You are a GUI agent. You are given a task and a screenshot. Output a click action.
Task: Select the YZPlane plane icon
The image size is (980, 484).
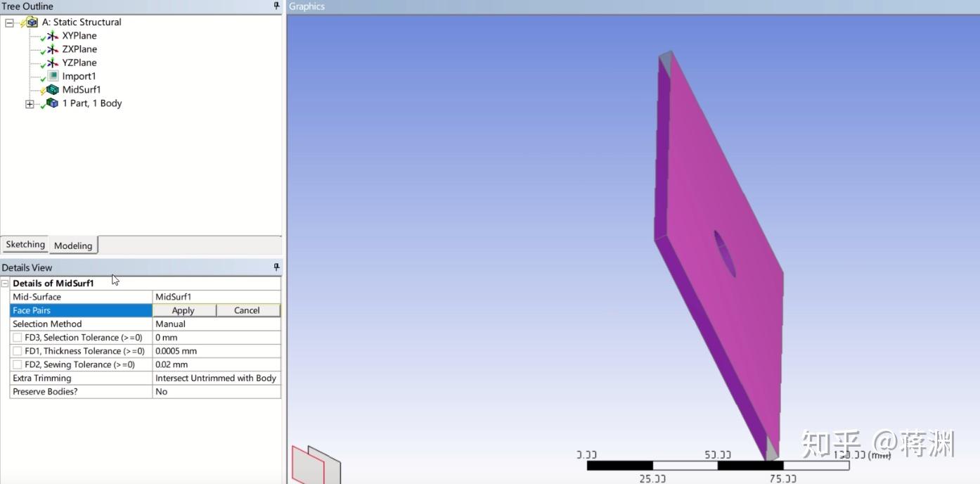pyautogui.click(x=52, y=62)
